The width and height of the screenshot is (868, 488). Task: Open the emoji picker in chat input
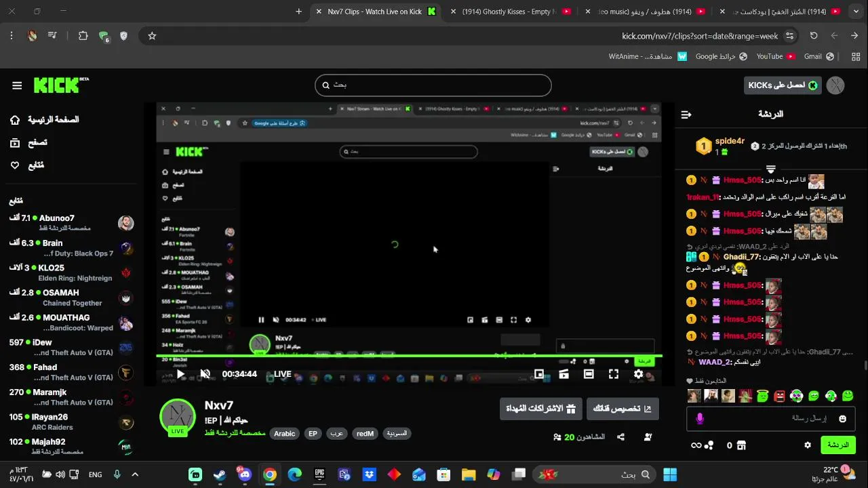click(x=843, y=419)
